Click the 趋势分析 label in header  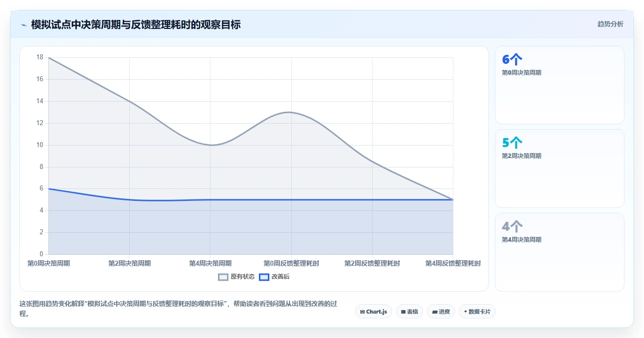pos(610,24)
